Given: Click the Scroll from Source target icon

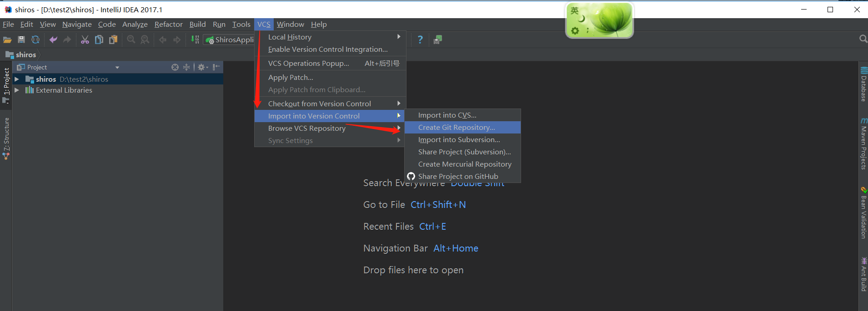Looking at the screenshot, I should click(x=175, y=67).
